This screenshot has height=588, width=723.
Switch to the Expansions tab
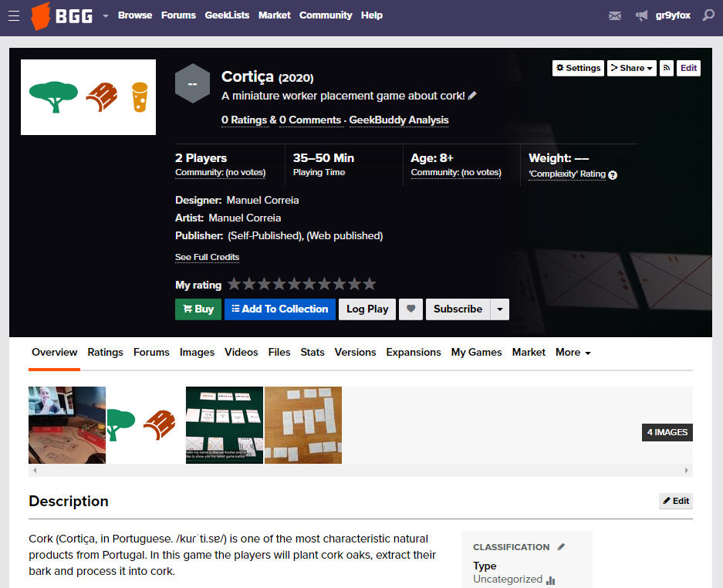(x=413, y=353)
